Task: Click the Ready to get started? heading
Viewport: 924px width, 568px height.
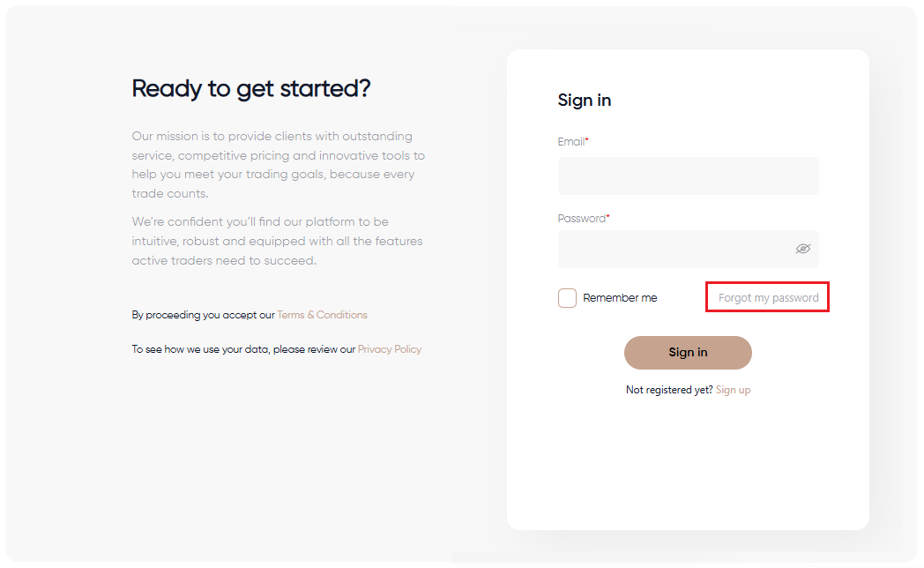Action: pyautogui.click(x=251, y=89)
